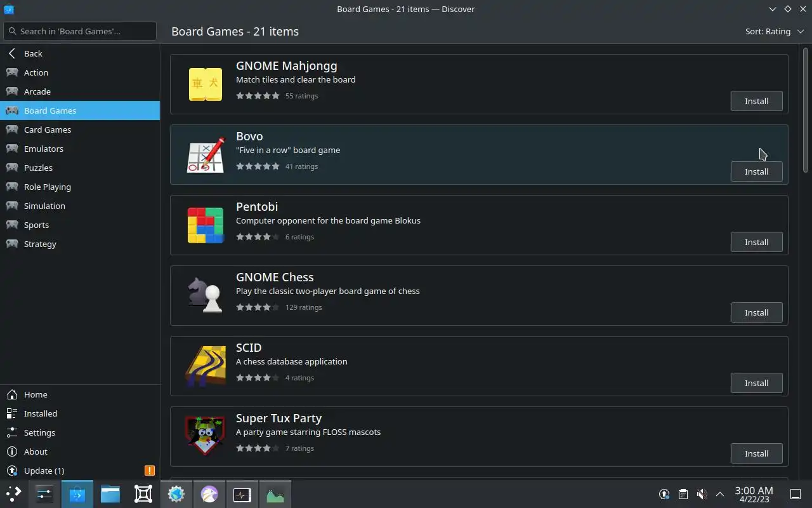Select the Board Games category
812x508 pixels.
click(x=80, y=110)
